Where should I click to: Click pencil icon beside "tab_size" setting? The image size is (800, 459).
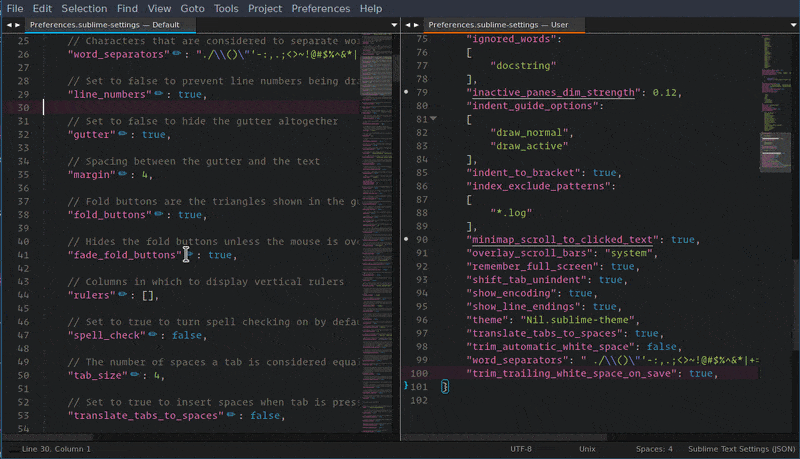(x=135, y=375)
